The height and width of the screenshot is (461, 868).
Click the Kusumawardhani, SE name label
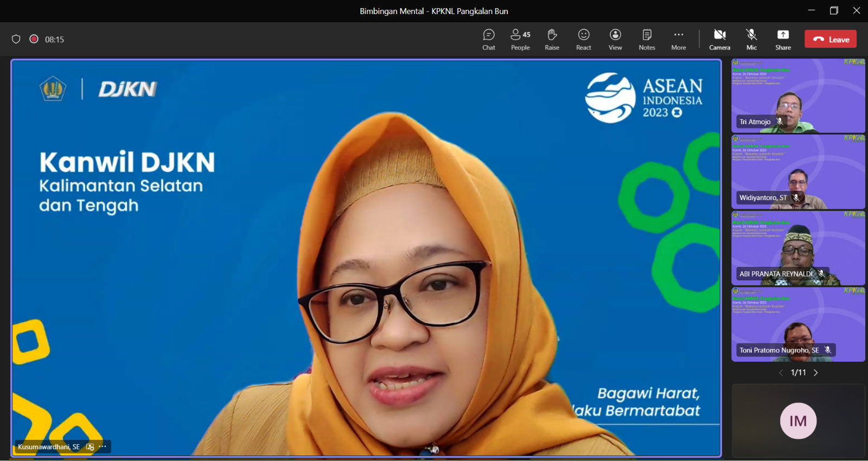pos(49,447)
